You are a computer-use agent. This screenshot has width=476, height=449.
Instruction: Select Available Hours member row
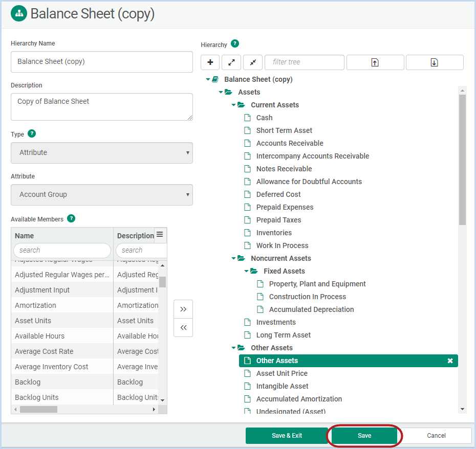pos(84,336)
